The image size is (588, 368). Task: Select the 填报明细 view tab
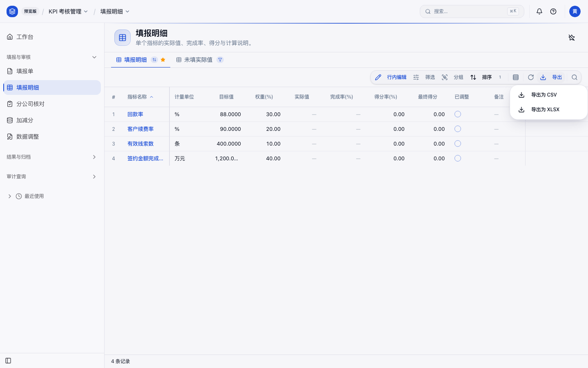[140, 60]
